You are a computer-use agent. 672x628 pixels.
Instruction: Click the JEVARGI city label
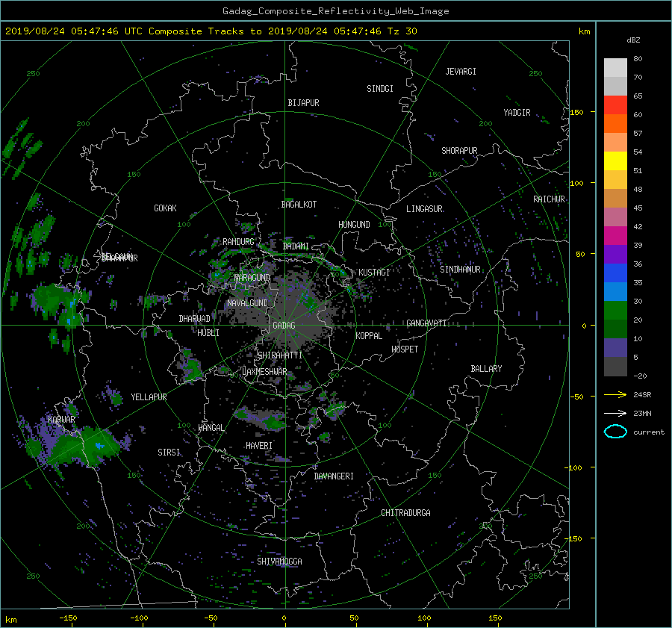tap(461, 72)
